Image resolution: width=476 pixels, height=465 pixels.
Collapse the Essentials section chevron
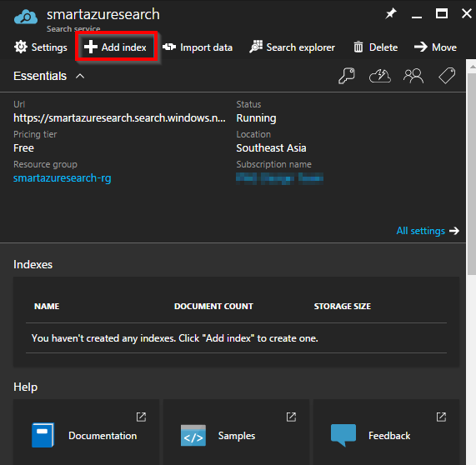pos(80,76)
